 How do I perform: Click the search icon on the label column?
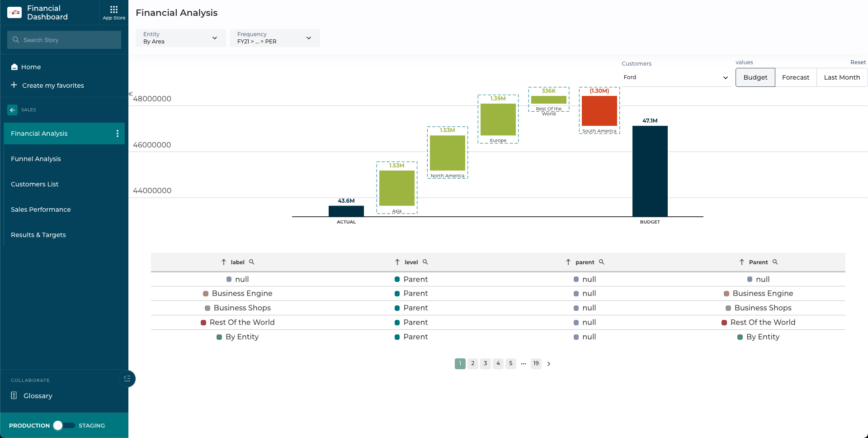tap(252, 262)
